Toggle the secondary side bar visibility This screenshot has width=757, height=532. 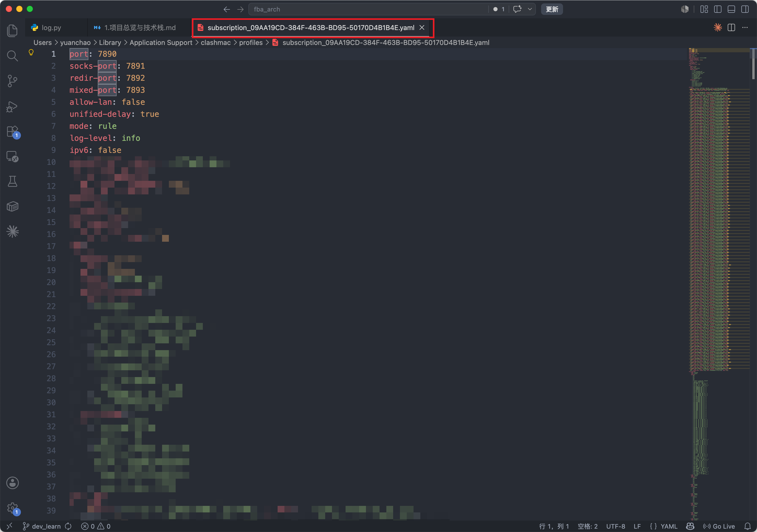pyautogui.click(x=745, y=9)
